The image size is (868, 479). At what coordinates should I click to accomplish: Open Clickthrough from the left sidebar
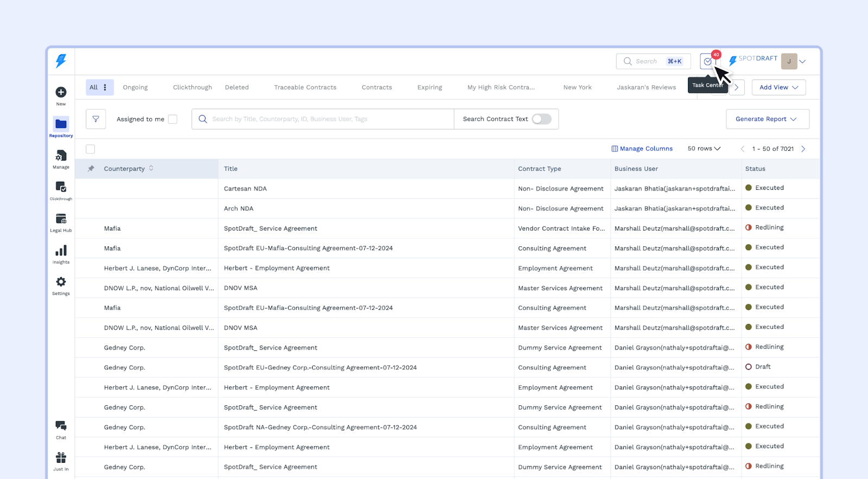tap(61, 188)
